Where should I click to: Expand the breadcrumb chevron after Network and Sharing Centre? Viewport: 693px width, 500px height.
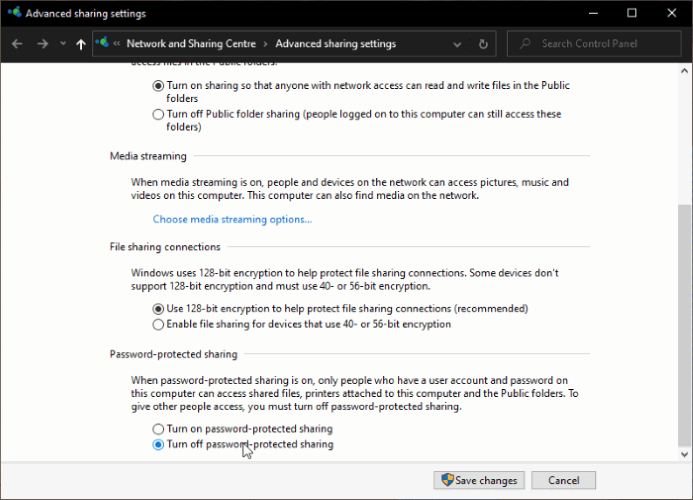pos(266,44)
